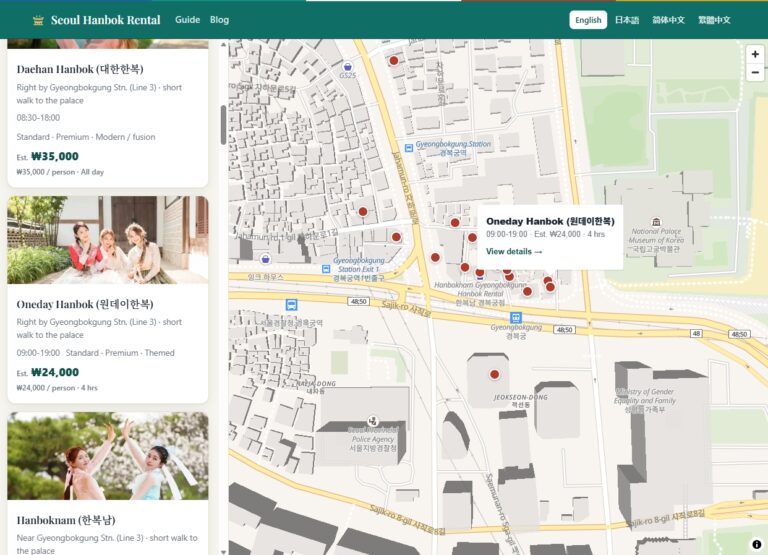Image resolution: width=768 pixels, height=555 pixels.
Task: Select English language option
Action: point(588,20)
